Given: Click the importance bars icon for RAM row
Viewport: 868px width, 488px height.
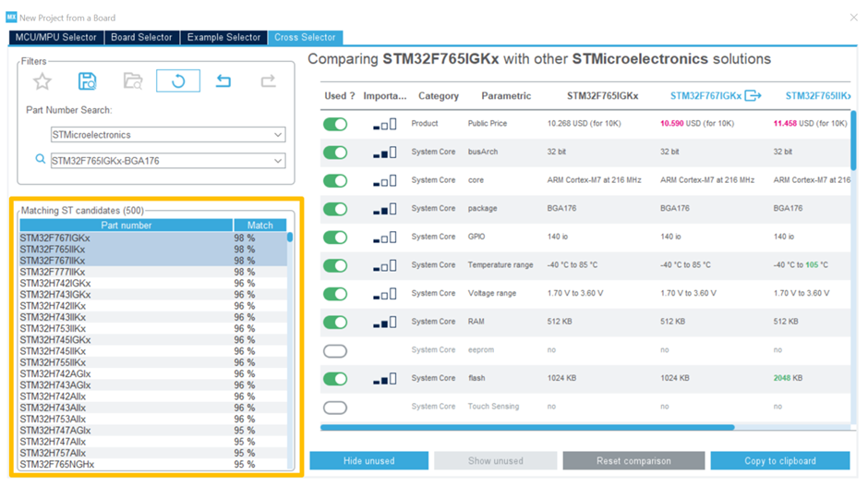Looking at the screenshot, I should (x=384, y=322).
